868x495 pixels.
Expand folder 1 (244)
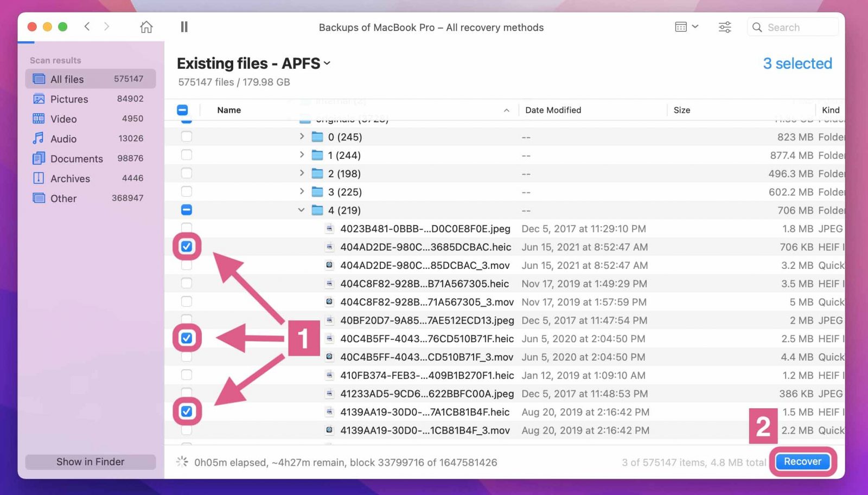[x=302, y=155]
